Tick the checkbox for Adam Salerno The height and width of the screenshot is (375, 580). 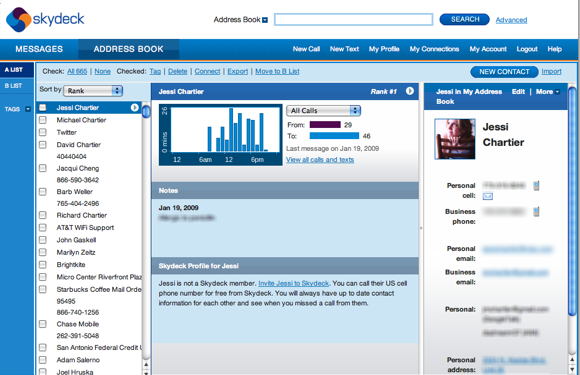pyautogui.click(x=43, y=360)
